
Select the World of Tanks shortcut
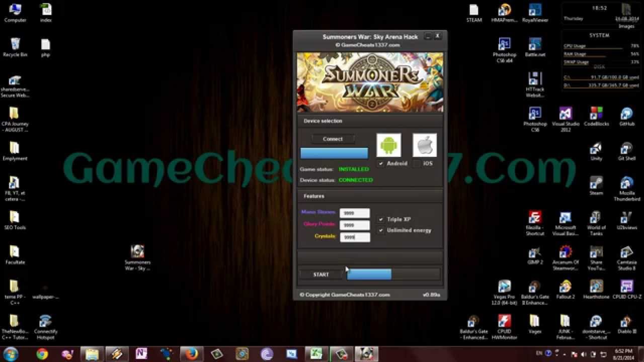[x=596, y=224]
